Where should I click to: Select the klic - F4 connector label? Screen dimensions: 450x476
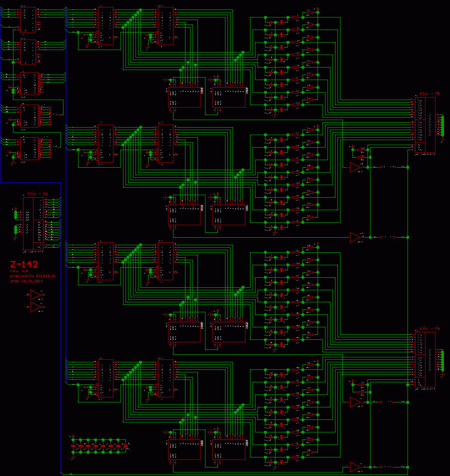429,328
